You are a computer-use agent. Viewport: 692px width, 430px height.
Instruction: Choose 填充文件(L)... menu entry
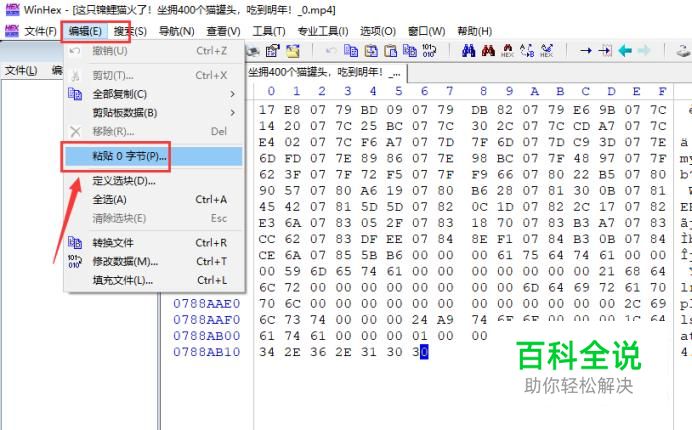(154, 280)
